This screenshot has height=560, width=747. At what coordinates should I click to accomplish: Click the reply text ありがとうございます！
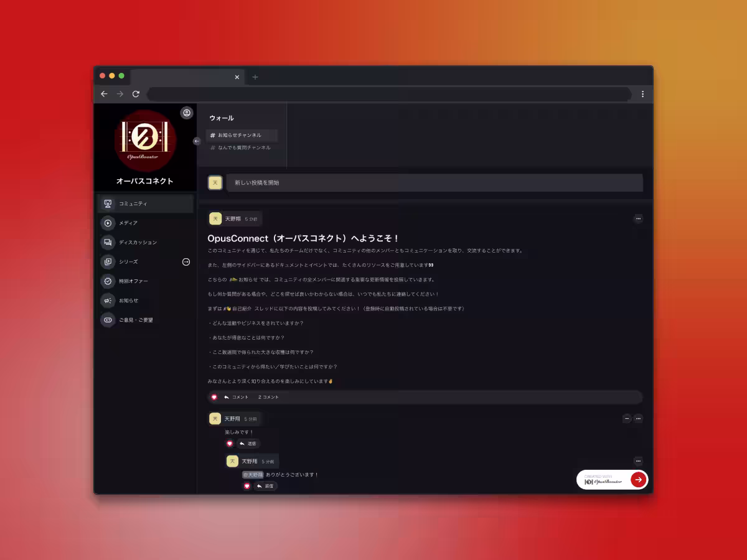pyautogui.click(x=292, y=475)
